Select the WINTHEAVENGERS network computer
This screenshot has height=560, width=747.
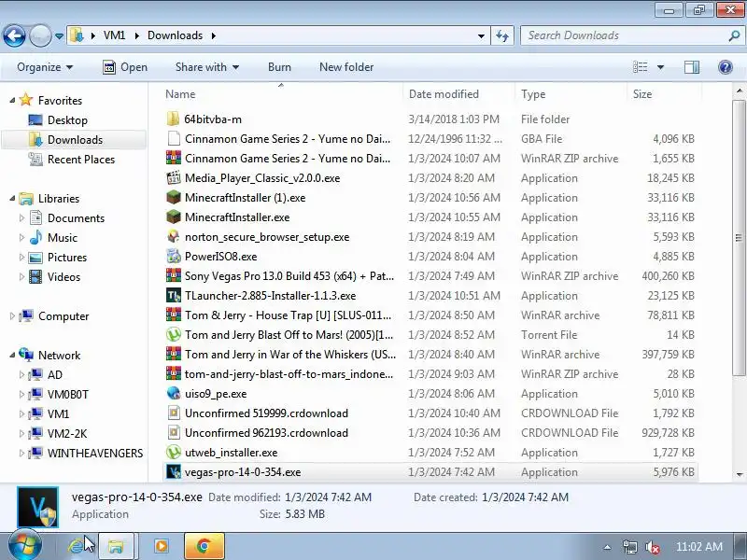click(95, 453)
